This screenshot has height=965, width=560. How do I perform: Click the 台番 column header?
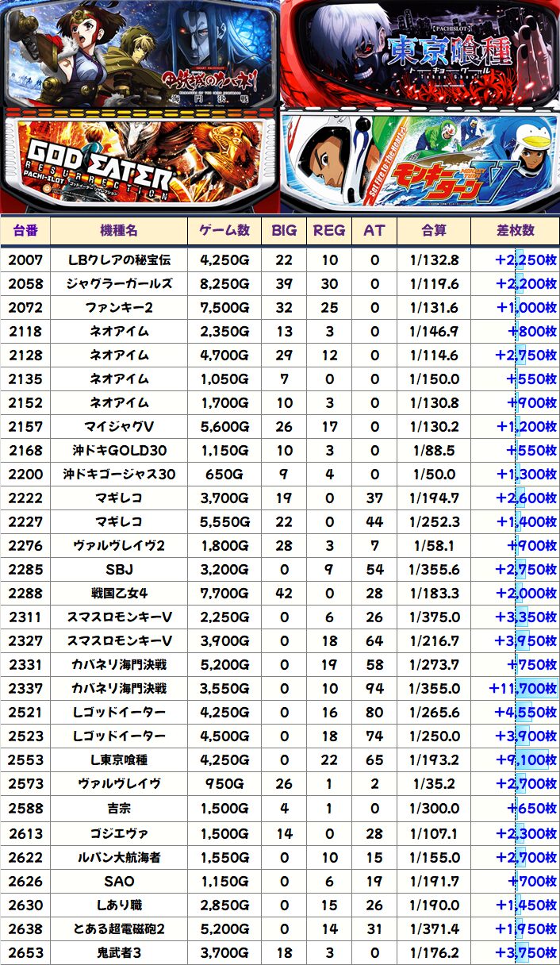tap(25, 230)
